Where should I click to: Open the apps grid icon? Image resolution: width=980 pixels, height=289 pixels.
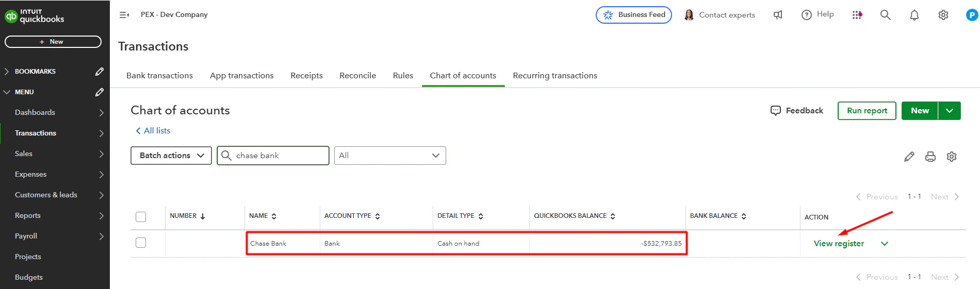(x=857, y=15)
